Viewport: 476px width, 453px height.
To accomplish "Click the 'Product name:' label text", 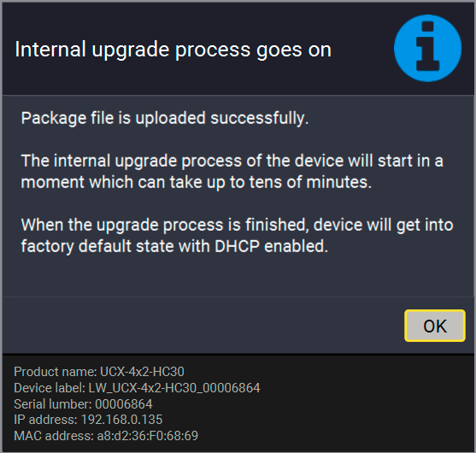I will click(x=56, y=372).
